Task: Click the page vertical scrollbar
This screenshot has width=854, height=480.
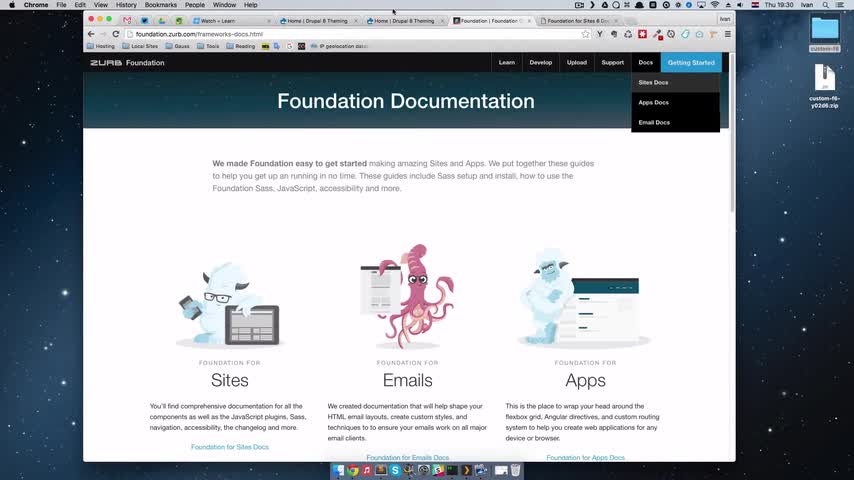Action: click(x=733, y=133)
